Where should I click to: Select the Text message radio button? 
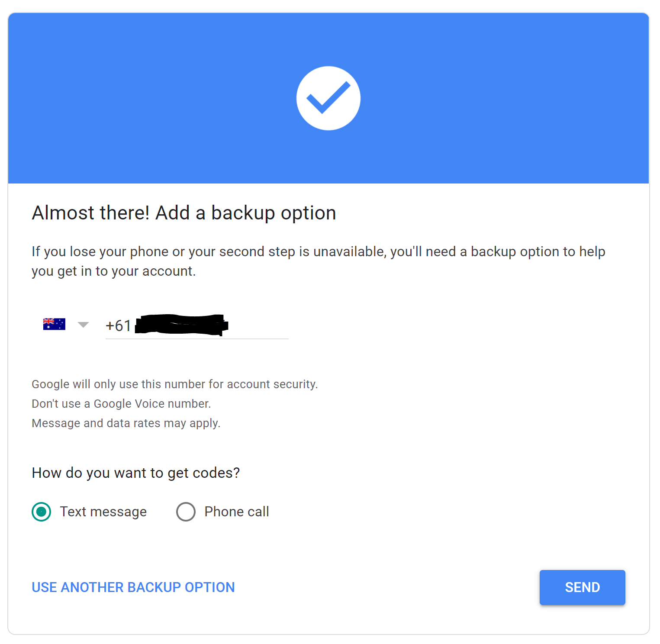pyautogui.click(x=42, y=512)
